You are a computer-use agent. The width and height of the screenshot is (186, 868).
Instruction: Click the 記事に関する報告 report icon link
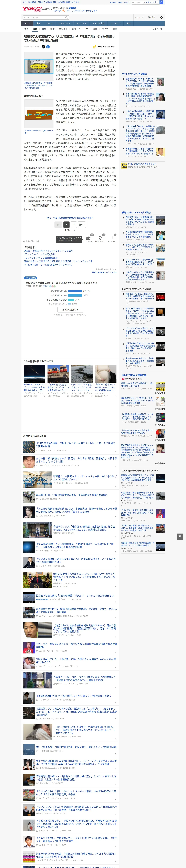click(32, 241)
